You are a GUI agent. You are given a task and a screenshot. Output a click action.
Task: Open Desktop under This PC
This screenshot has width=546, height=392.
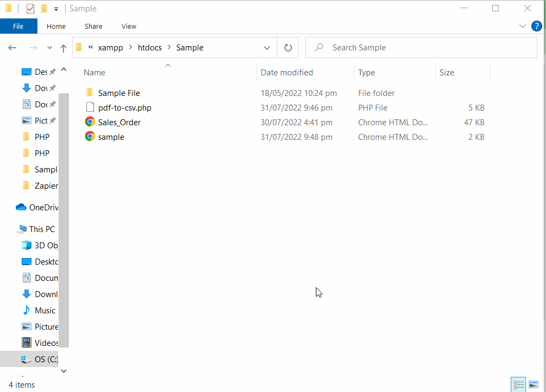[40, 262]
